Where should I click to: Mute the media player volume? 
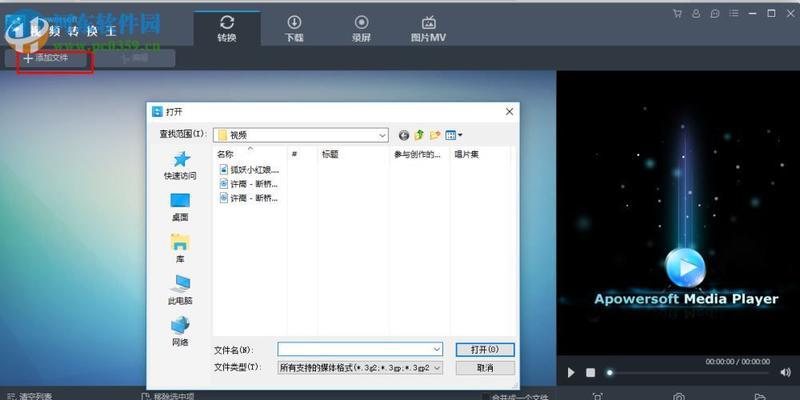click(x=786, y=373)
